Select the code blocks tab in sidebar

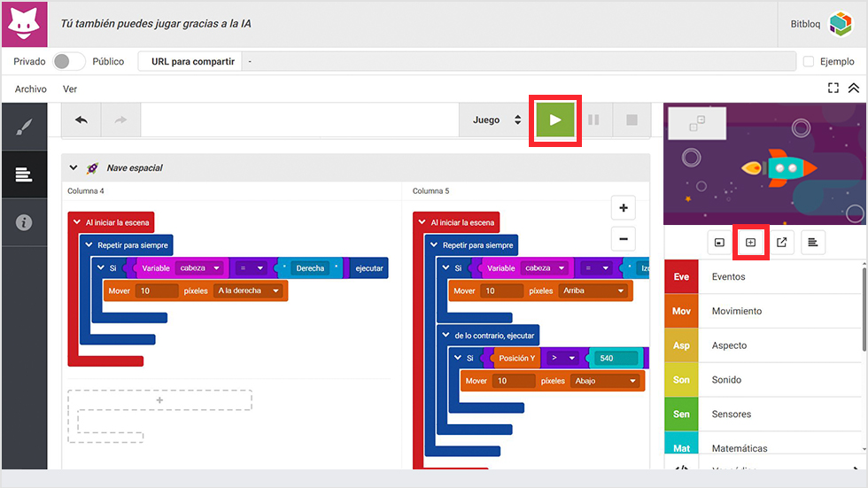[x=24, y=174]
